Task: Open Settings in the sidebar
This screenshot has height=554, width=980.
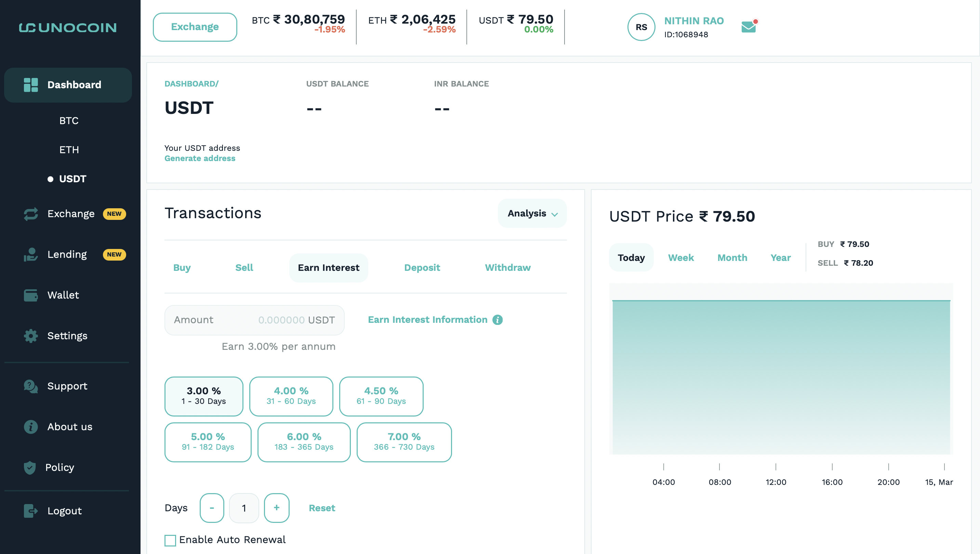Action: (67, 336)
